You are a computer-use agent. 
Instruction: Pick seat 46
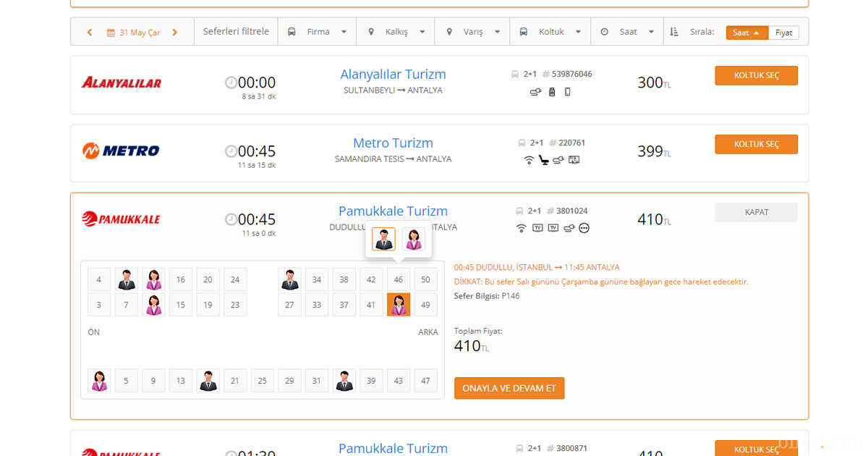399,279
